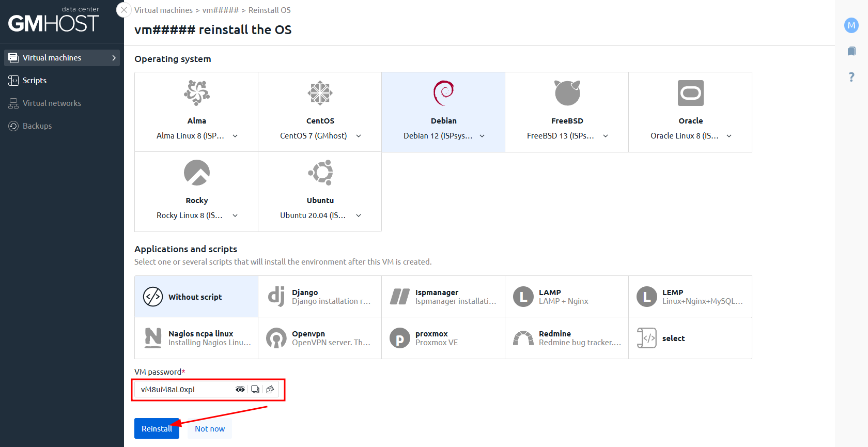
Task: Pick the FreeBSD logo tile
Action: tap(567, 93)
